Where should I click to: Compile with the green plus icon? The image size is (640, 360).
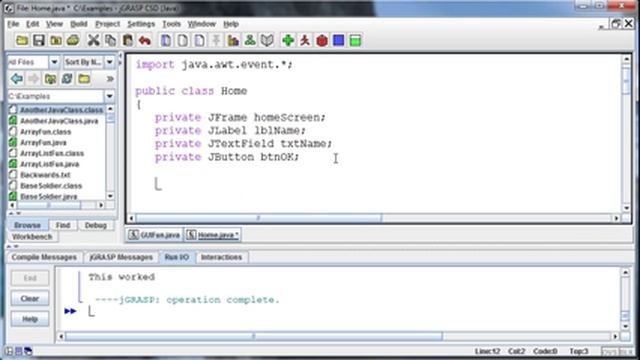tap(288, 40)
